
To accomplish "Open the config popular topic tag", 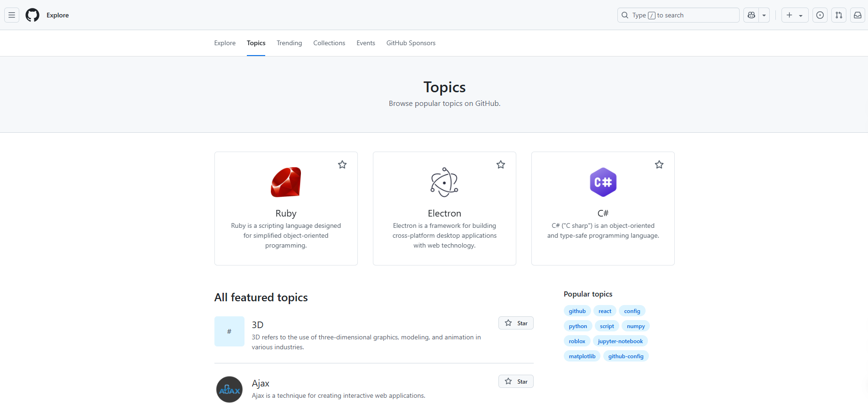I will (632, 311).
